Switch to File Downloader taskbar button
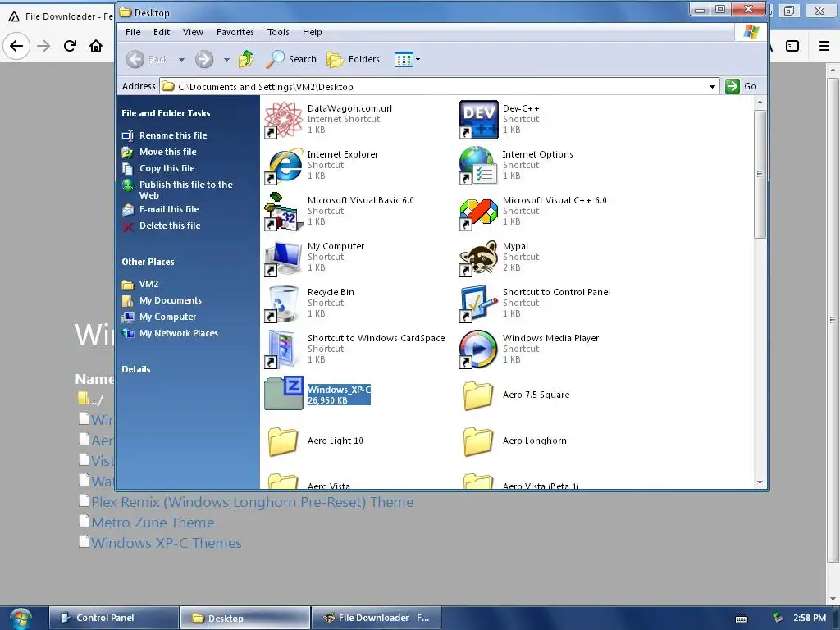840x630 pixels. (x=376, y=619)
